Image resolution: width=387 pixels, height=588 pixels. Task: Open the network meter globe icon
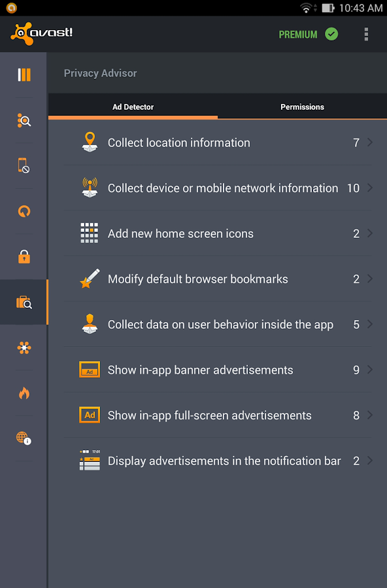(x=24, y=438)
